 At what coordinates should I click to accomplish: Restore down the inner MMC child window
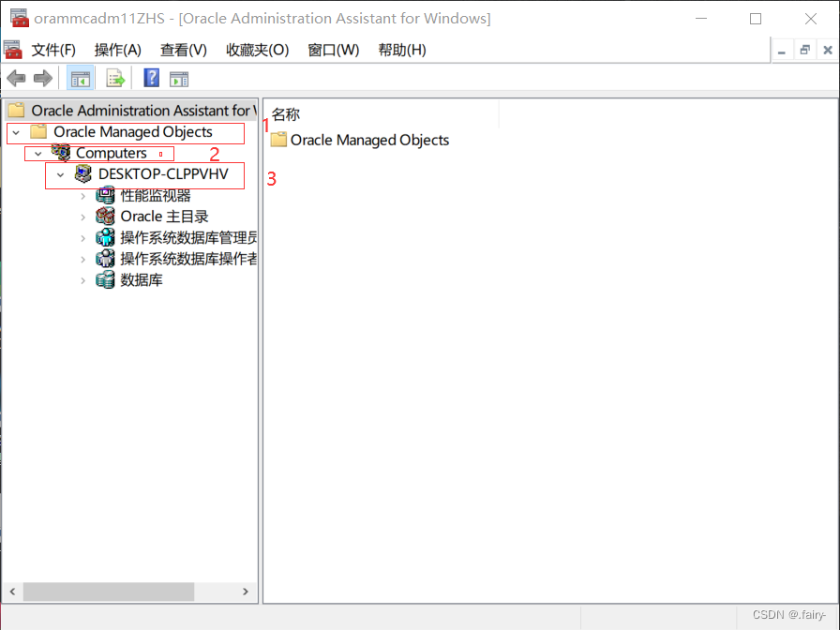(804, 51)
